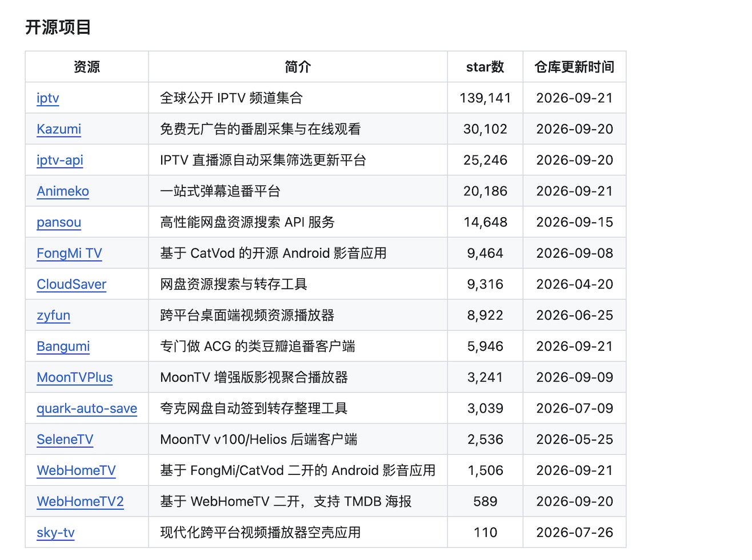Select description 夸克网盘自动签到转存整理工具
The height and width of the screenshot is (560, 752).
(x=254, y=409)
